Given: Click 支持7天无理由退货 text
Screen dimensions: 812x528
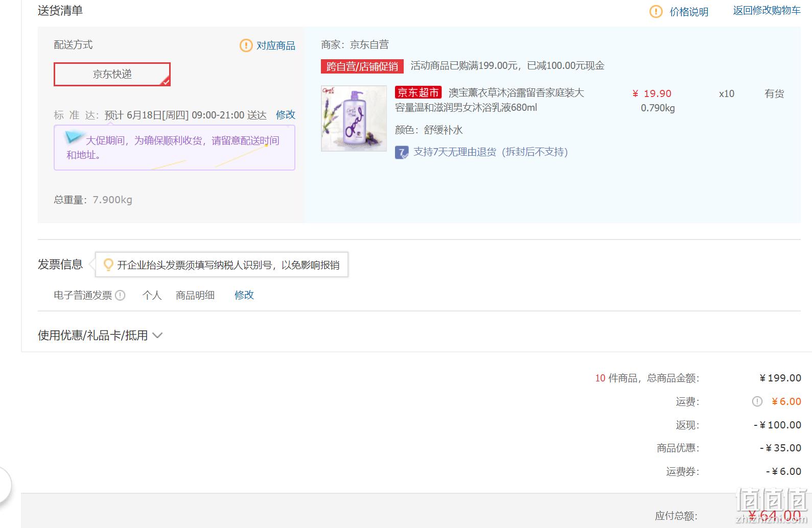Looking at the screenshot, I should [491, 152].
